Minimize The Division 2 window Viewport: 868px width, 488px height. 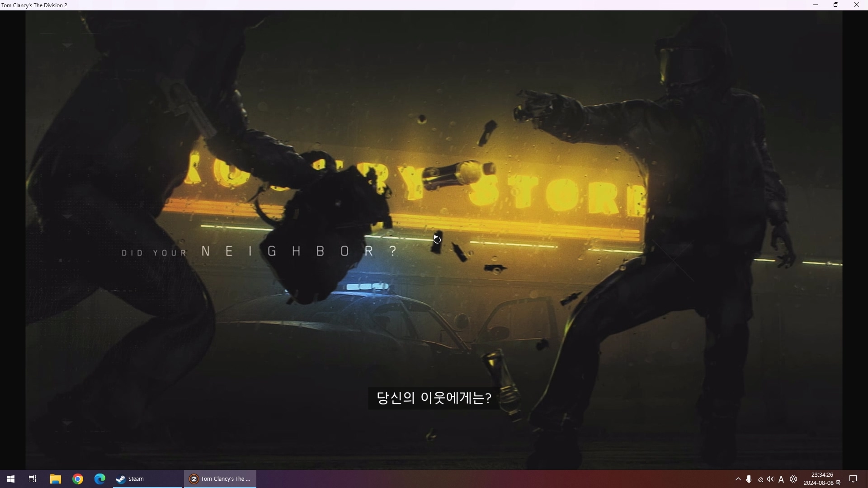pyautogui.click(x=816, y=5)
